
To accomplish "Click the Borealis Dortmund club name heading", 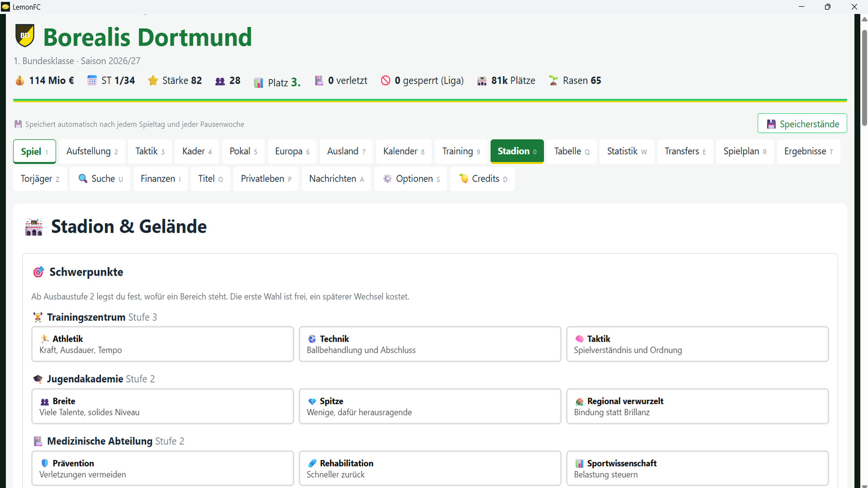I will pos(147,37).
